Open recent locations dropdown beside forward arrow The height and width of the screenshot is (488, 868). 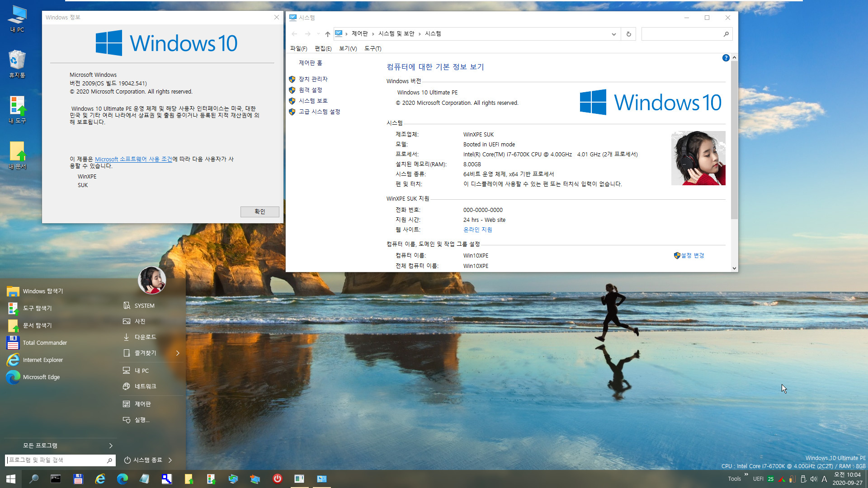318,34
